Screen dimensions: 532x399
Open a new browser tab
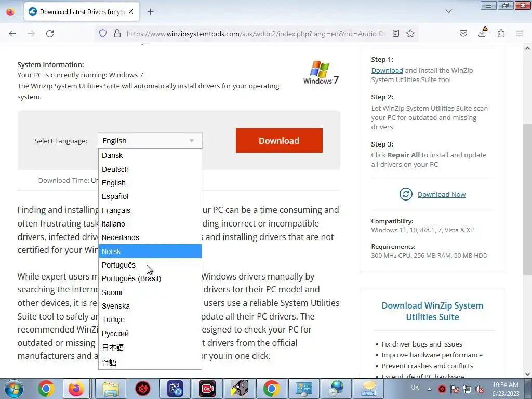tap(151, 12)
